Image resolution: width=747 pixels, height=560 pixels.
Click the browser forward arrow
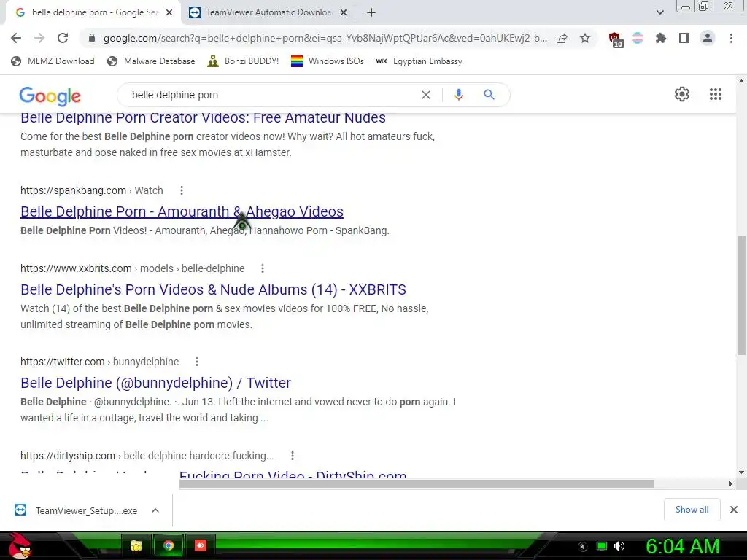point(39,38)
